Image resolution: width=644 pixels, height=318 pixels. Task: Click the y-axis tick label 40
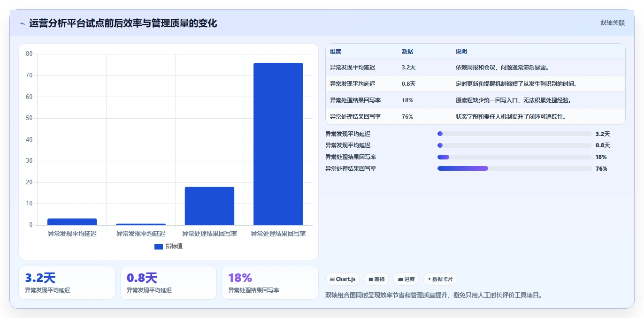29,139
